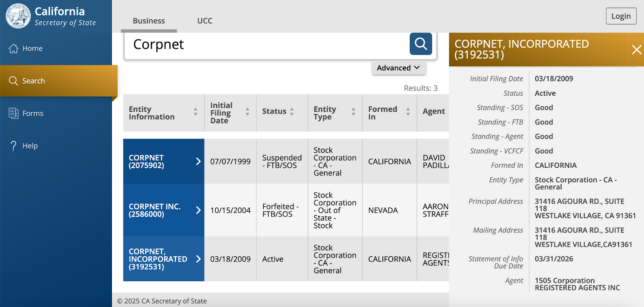This screenshot has width=644, height=307.
Task: Click the Status Active value in detail panel
Action: [545, 93]
